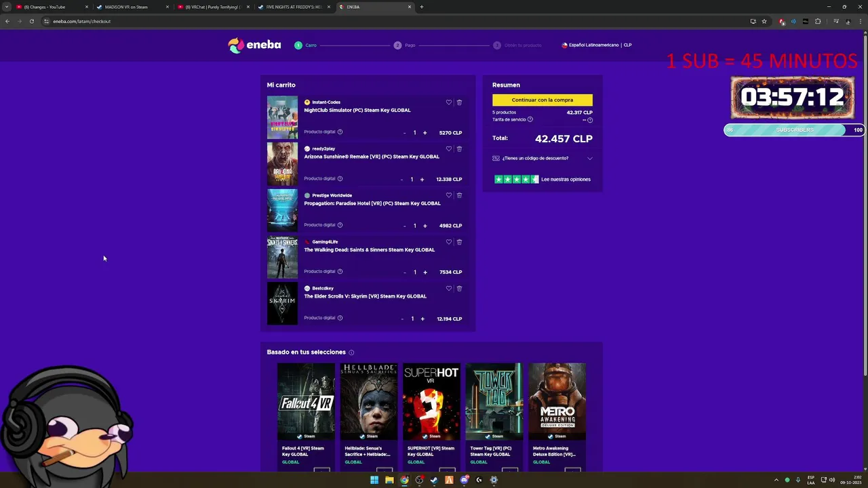Open Hellblade Senua's Sacrifice thumbnail
This screenshot has width=868, height=488.
[369, 401]
